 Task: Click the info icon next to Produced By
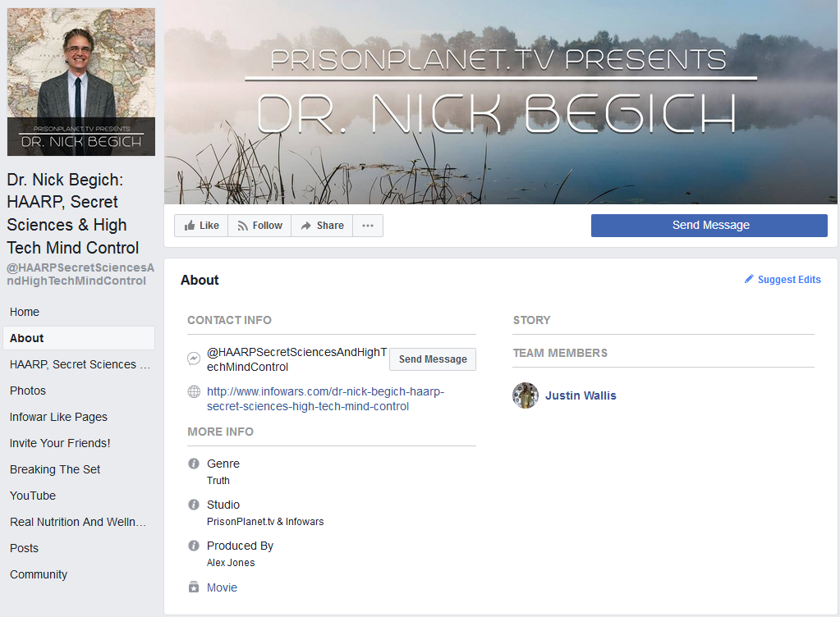[194, 546]
